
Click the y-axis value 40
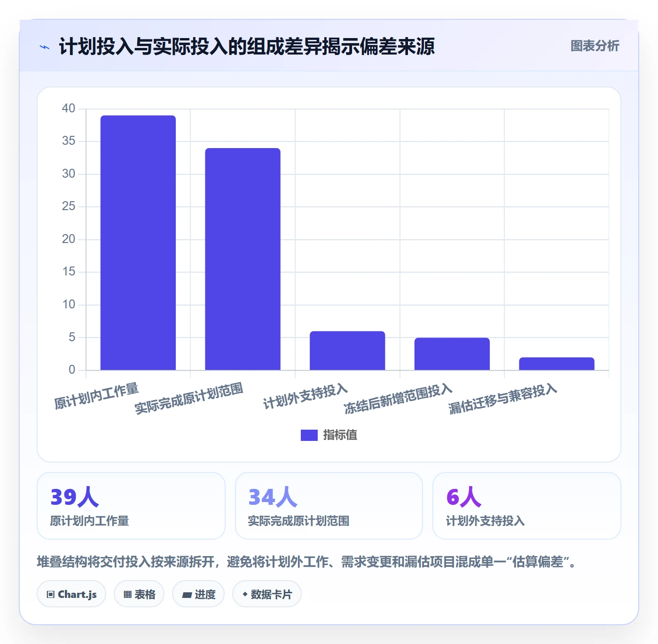[x=69, y=109]
